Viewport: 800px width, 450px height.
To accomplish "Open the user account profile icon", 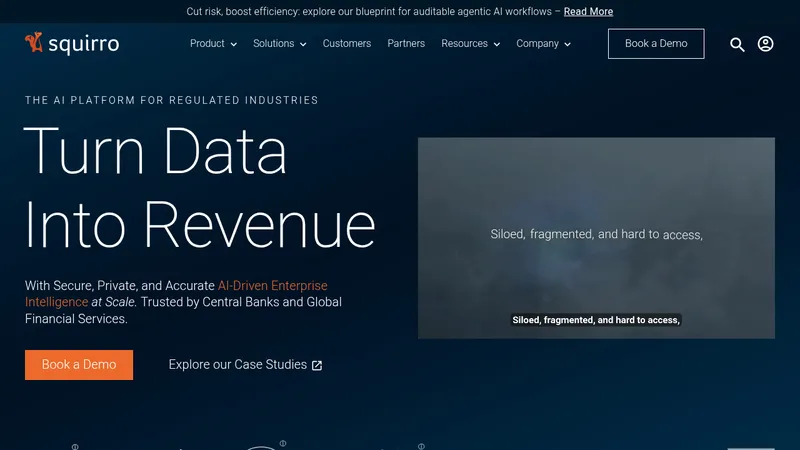I will [765, 44].
